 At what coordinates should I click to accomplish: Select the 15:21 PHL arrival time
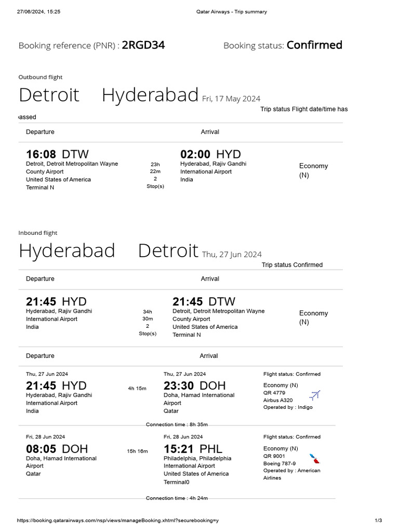[x=193, y=449]
